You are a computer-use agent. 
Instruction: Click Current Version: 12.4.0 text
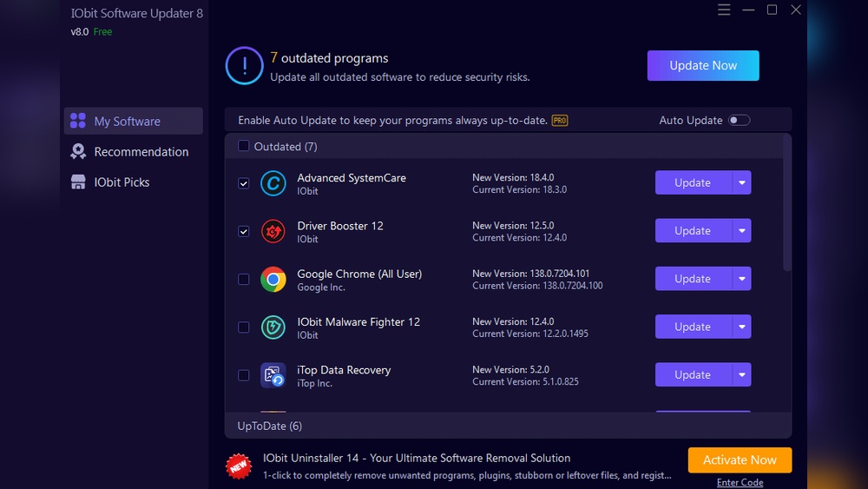pos(519,238)
